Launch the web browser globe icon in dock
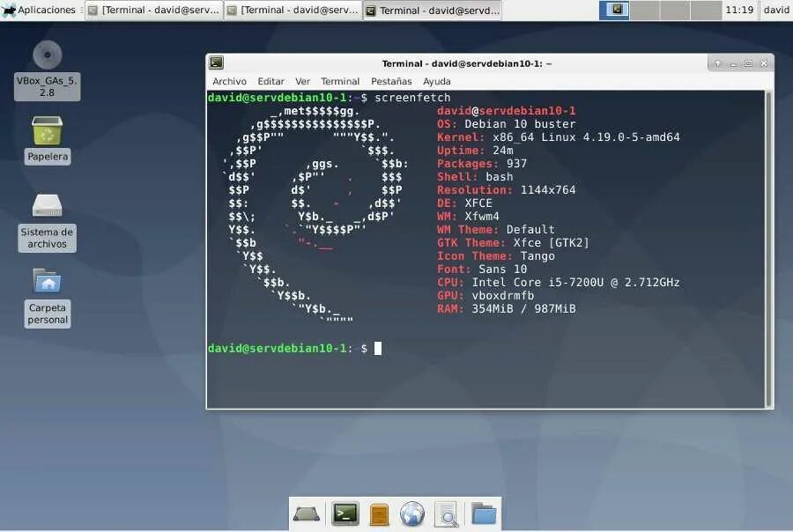Image resolution: width=793 pixels, height=532 pixels. pos(412,514)
